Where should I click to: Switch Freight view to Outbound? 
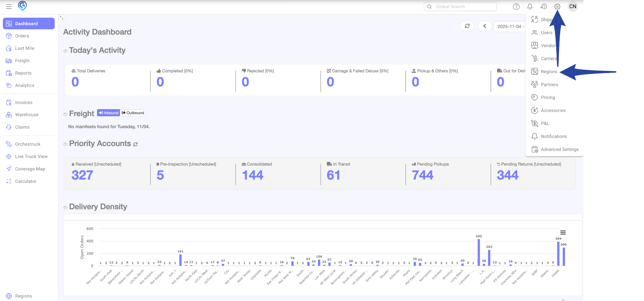133,113
